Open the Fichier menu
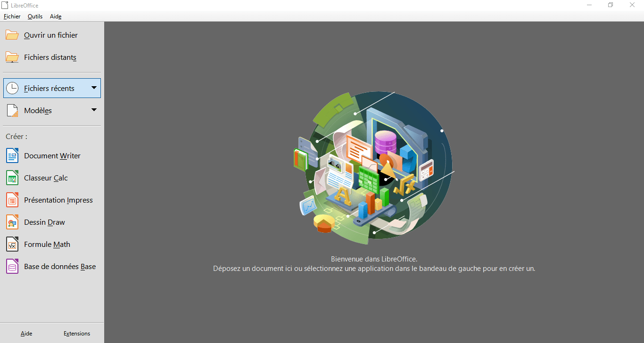 tap(12, 16)
